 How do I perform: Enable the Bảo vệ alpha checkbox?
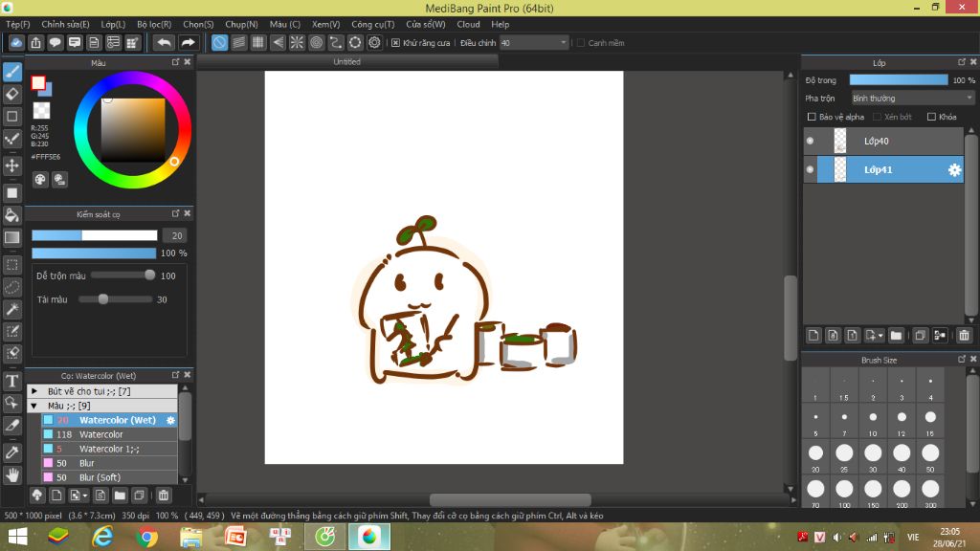coord(812,117)
